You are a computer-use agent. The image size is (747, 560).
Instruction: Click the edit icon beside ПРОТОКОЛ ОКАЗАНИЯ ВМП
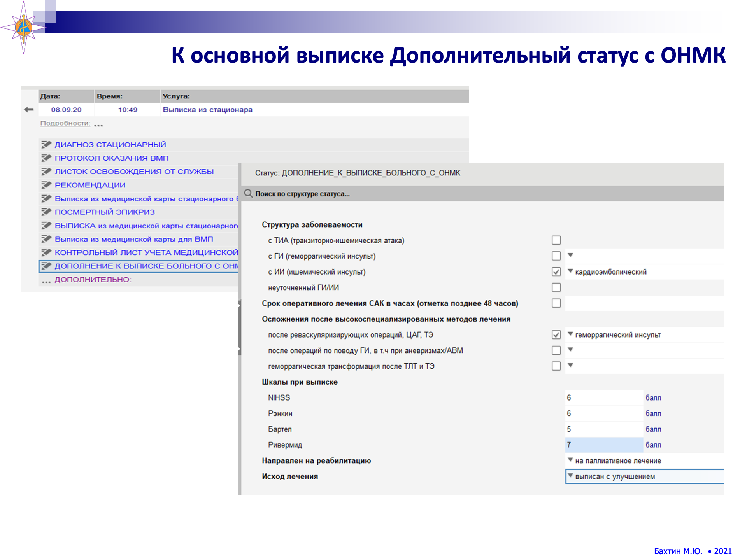46,158
